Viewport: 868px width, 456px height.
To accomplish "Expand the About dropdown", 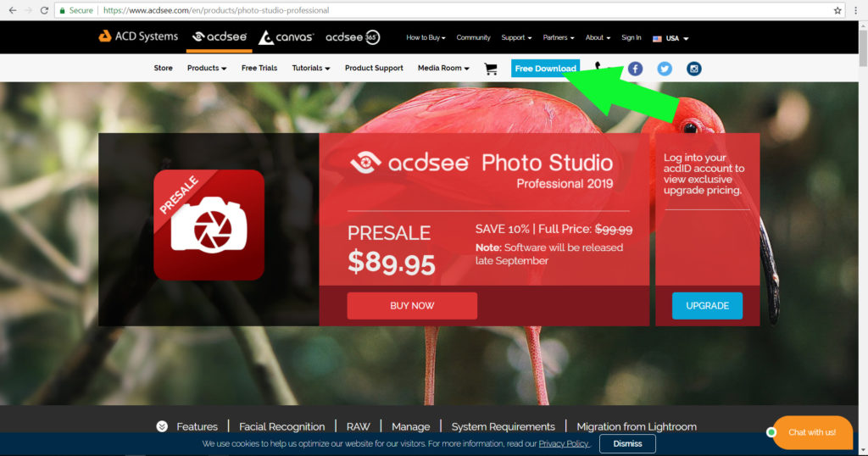I will [x=598, y=37].
